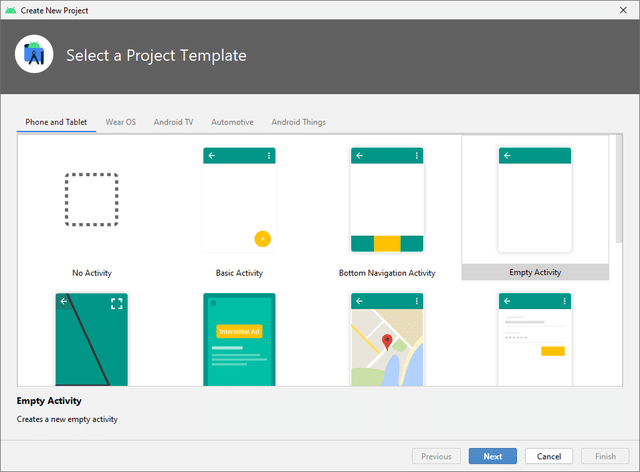Select the No Activity dashed-square template
Image resolution: width=640 pixels, height=472 pixels.
pyautogui.click(x=91, y=199)
